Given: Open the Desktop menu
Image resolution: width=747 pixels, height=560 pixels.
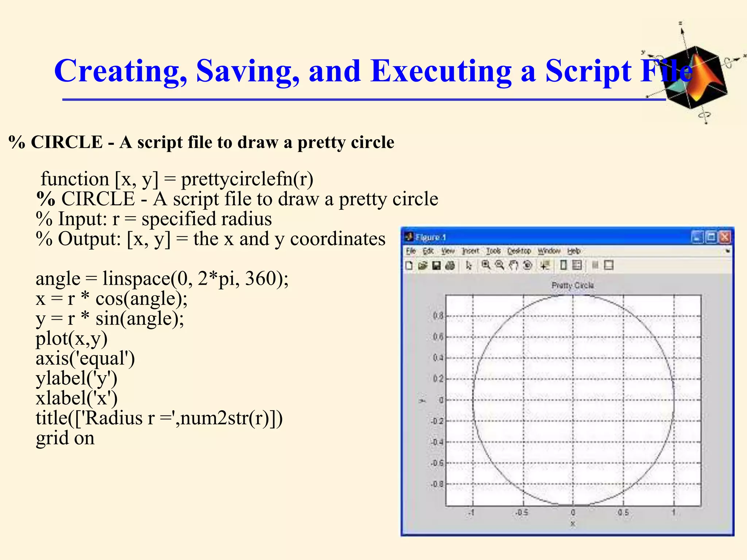Looking at the screenshot, I should (x=519, y=251).
